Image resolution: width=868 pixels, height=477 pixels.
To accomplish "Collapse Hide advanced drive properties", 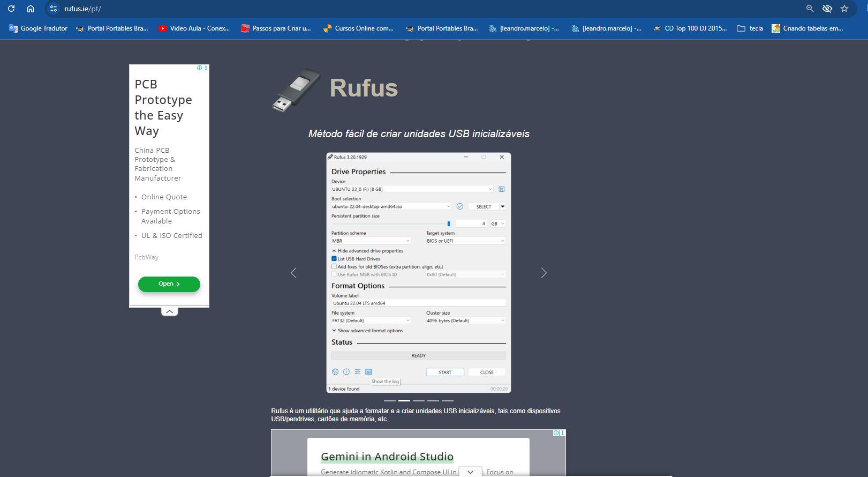I will pyautogui.click(x=367, y=251).
